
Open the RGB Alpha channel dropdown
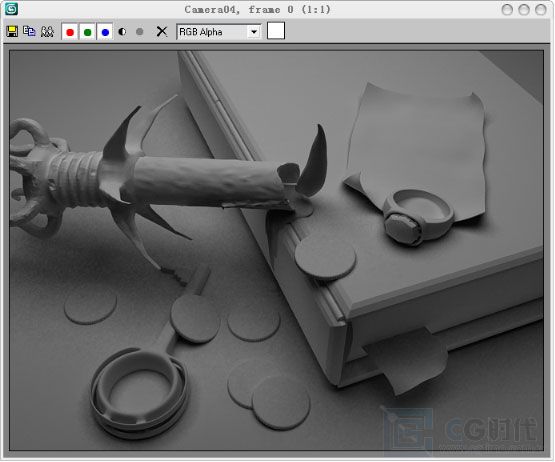tap(219, 32)
